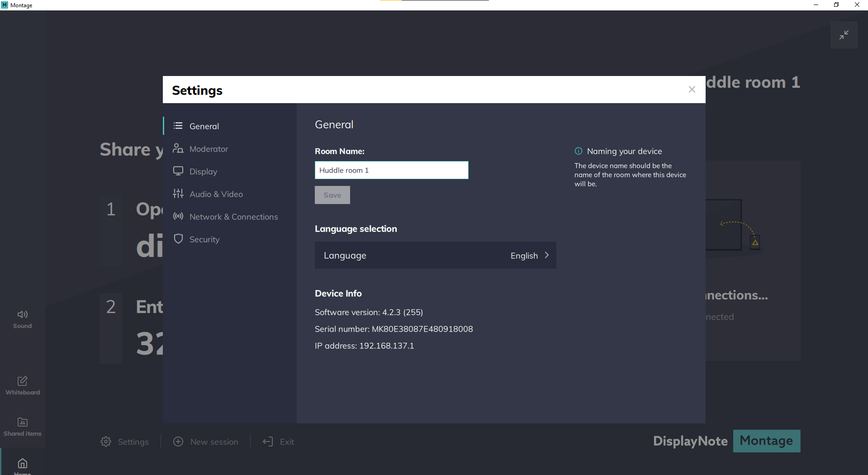Click the Network broadcast icon
Viewport: 868px width, 475px height.
[x=178, y=216]
